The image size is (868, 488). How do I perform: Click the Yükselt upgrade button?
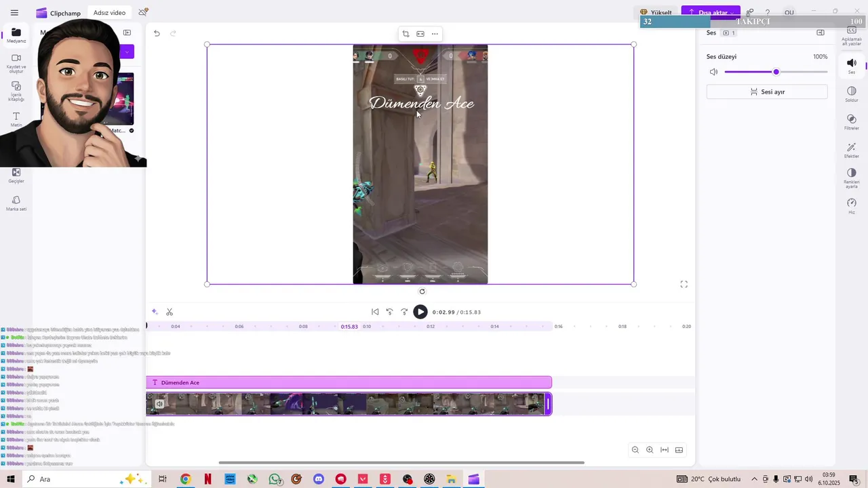(x=656, y=12)
